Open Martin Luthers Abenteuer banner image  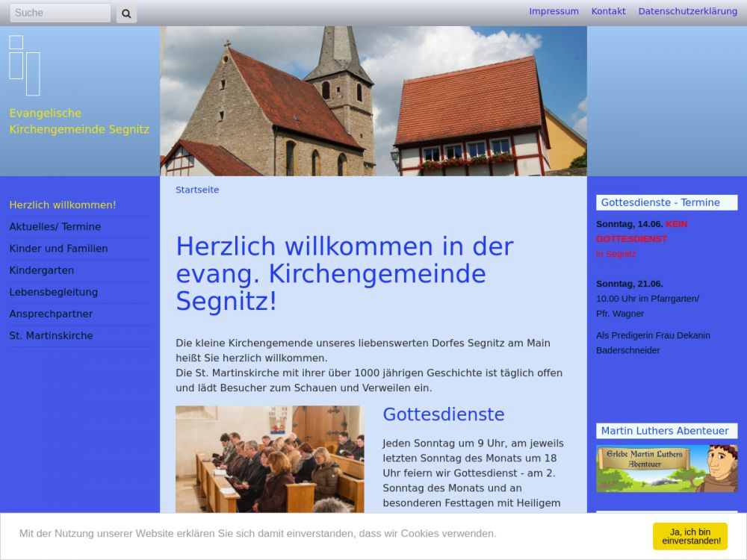tap(666, 468)
